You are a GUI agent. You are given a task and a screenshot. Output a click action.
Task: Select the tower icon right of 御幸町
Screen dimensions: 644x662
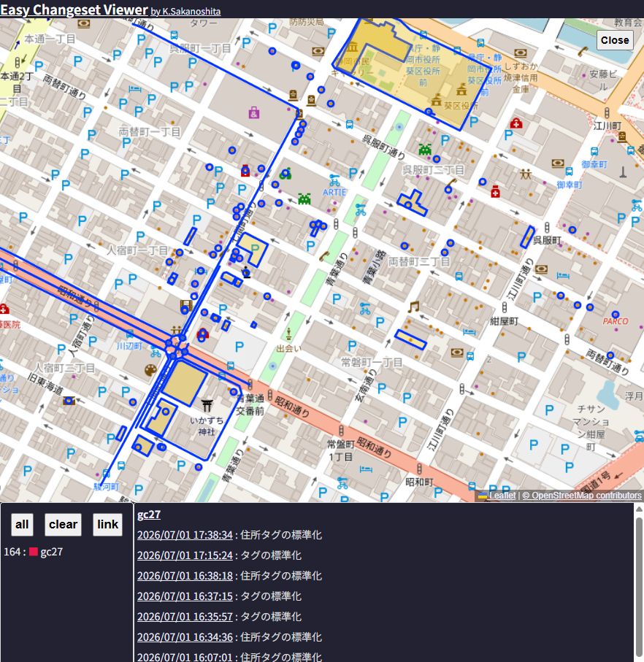pyautogui.click(x=623, y=172)
